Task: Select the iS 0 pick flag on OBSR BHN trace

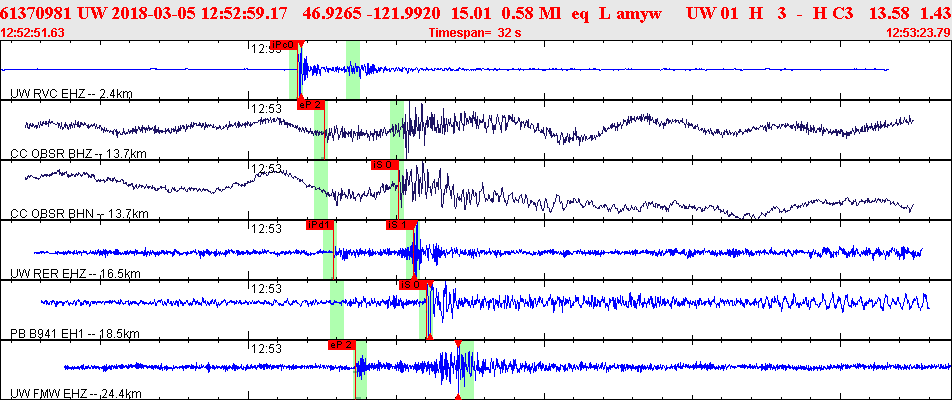Action: [385, 164]
